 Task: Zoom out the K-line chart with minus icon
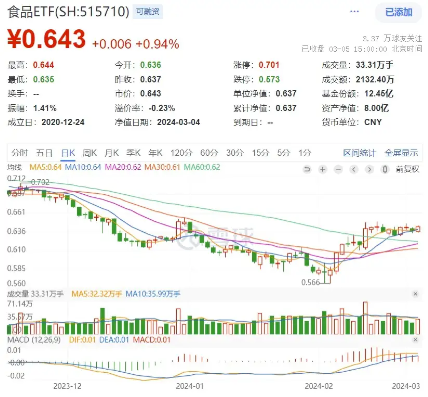coord(338,170)
